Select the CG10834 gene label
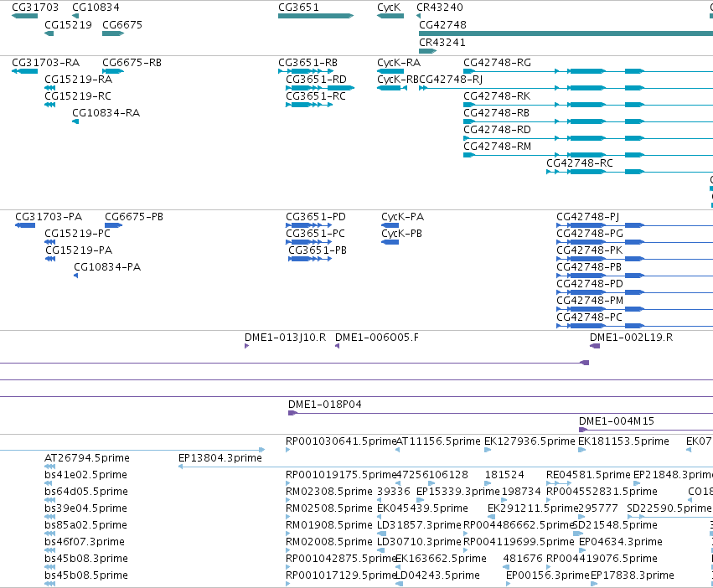Image resolution: width=713 pixels, height=588 pixels. [x=96, y=8]
